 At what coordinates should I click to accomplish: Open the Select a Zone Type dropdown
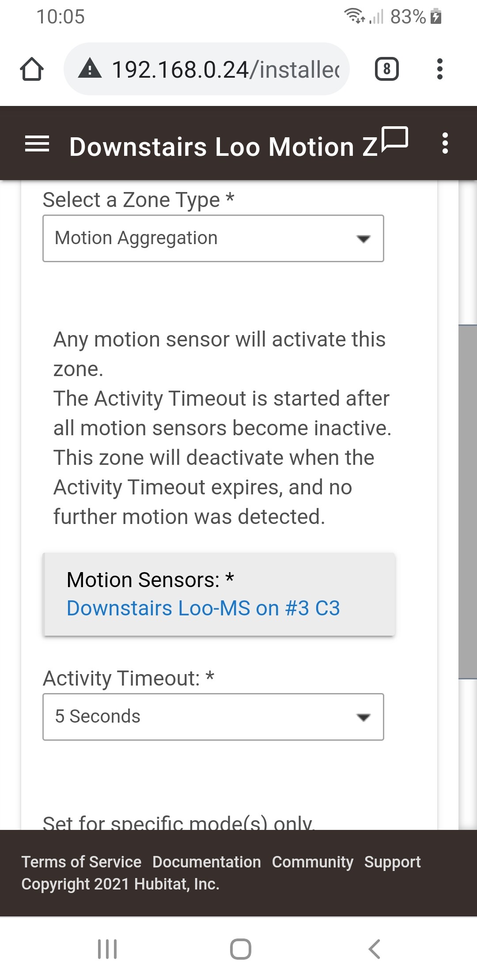[x=213, y=238]
